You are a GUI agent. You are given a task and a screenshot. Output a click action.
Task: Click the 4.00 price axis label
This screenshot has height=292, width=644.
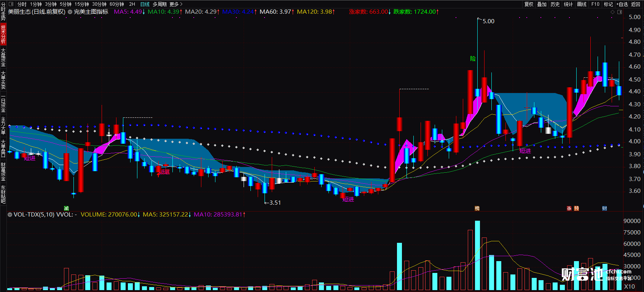click(634, 141)
